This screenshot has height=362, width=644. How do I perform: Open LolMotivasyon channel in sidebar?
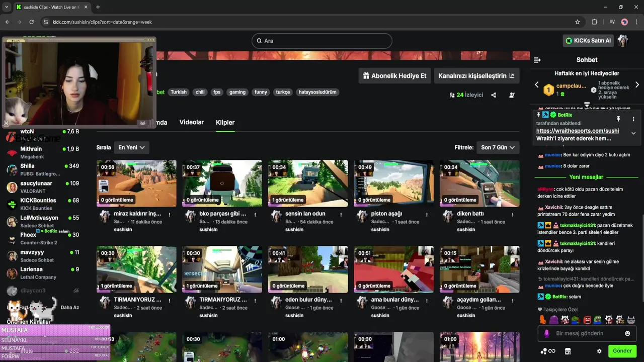pyautogui.click(x=43, y=221)
